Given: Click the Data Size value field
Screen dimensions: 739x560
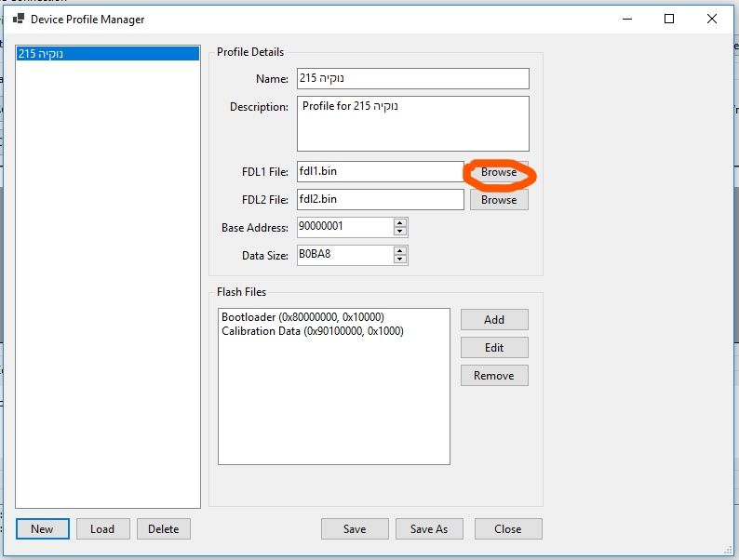Looking at the screenshot, I should [x=344, y=255].
